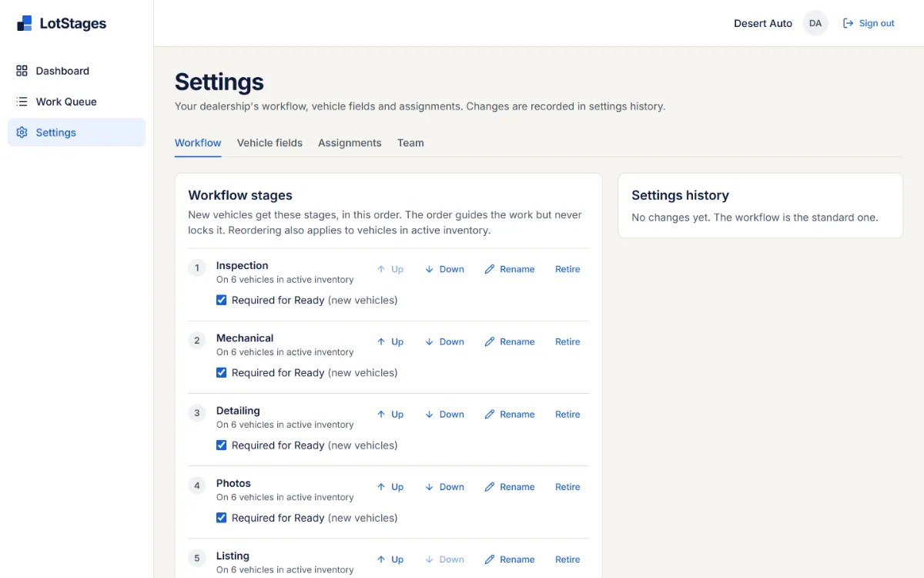924x578 pixels.
Task: Move Mechanical stage up
Action: pyautogui.click(x=390, y=341)
